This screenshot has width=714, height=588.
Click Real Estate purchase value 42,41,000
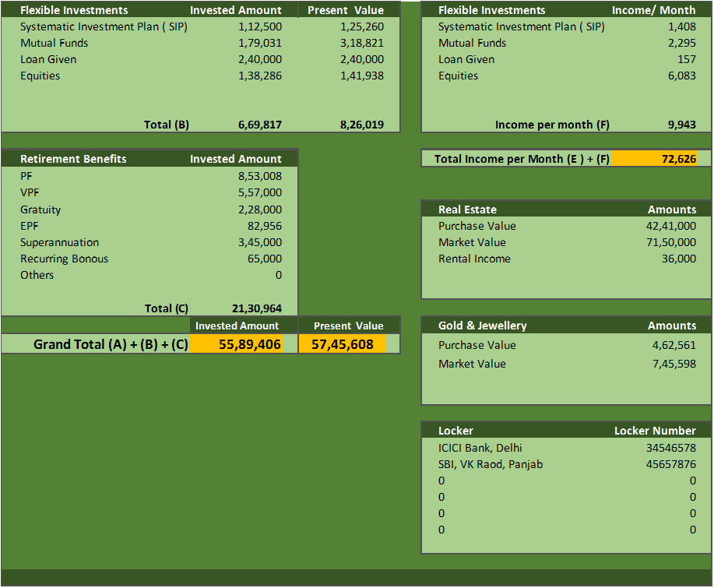(671, 227)
